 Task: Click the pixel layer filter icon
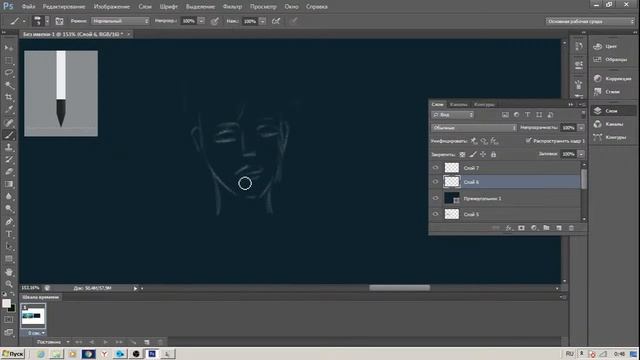[x=505, y=115]
